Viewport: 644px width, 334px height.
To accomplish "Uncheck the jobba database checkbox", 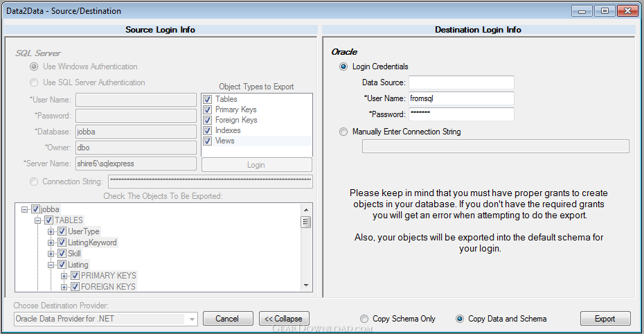I will (36, 209).
